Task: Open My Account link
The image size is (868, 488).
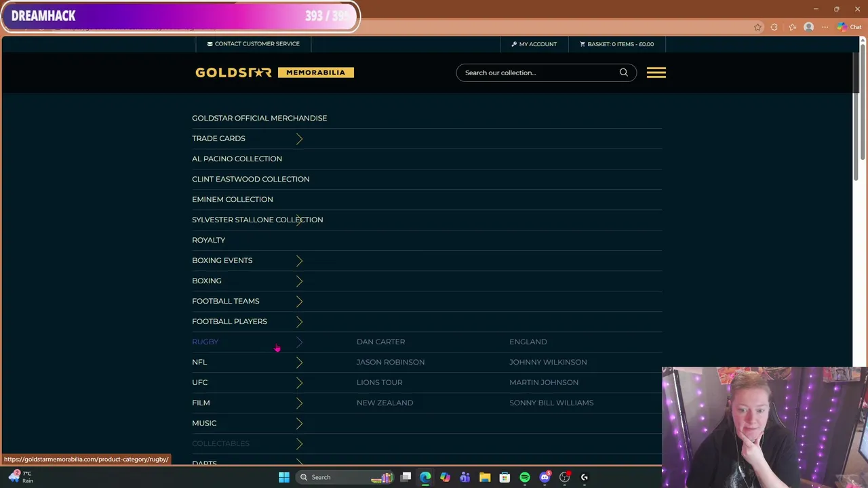Action: tap(534, 44)
